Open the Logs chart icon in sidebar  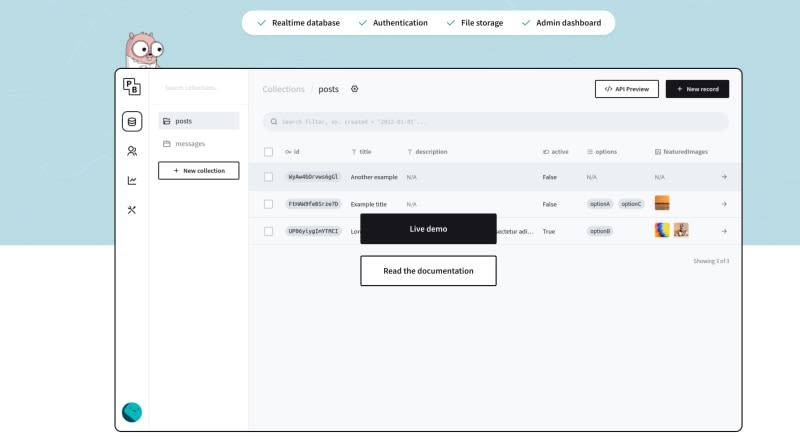(x=132, y=181)
